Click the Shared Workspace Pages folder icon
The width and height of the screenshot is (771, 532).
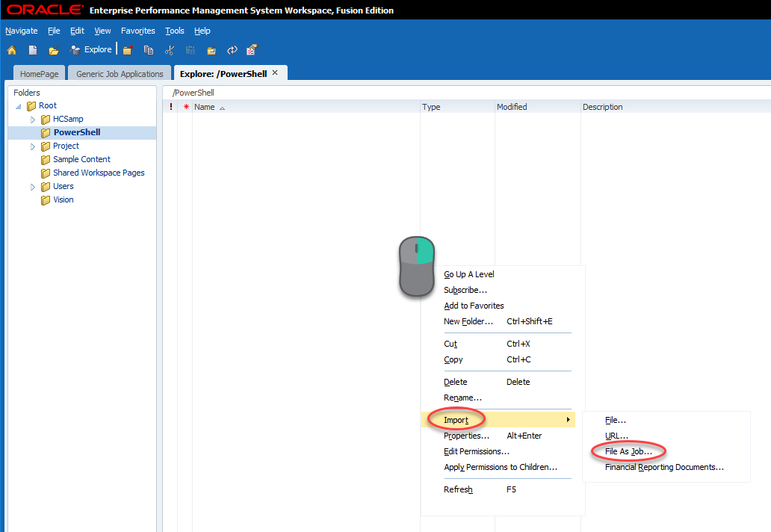pos(46,173)
